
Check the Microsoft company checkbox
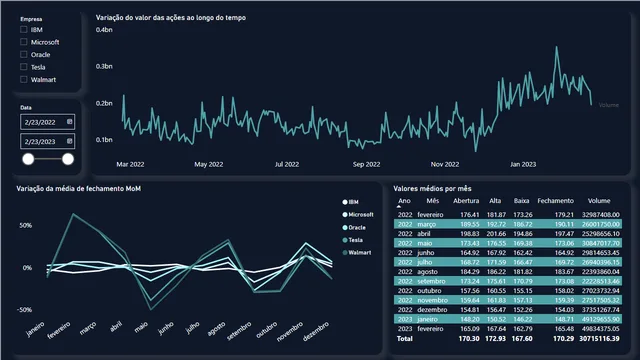pos(24,42)
